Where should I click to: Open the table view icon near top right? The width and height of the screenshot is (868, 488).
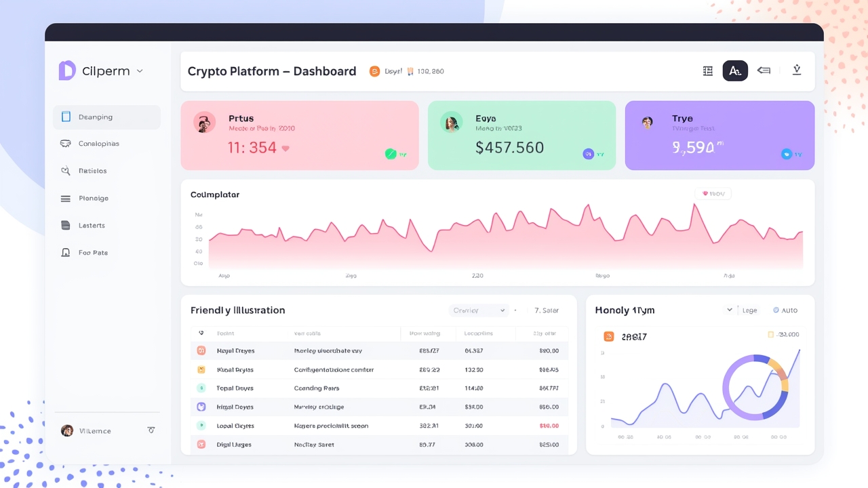[707, 70]
